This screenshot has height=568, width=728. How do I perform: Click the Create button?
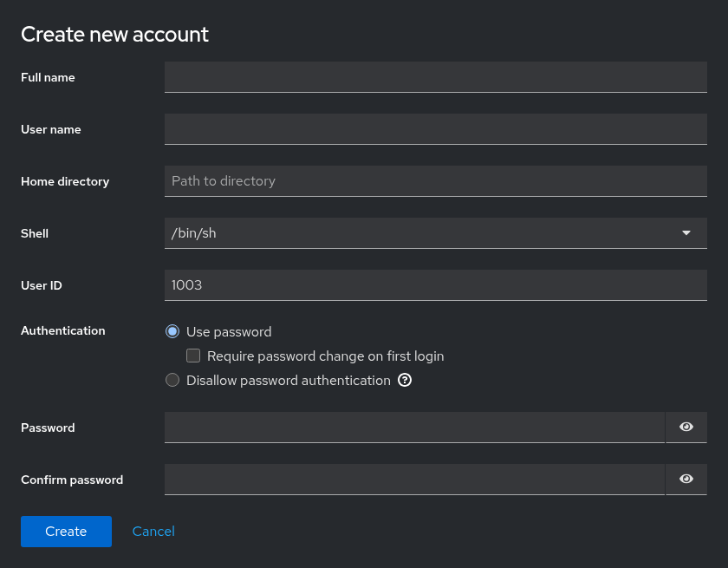coord(66,532)
